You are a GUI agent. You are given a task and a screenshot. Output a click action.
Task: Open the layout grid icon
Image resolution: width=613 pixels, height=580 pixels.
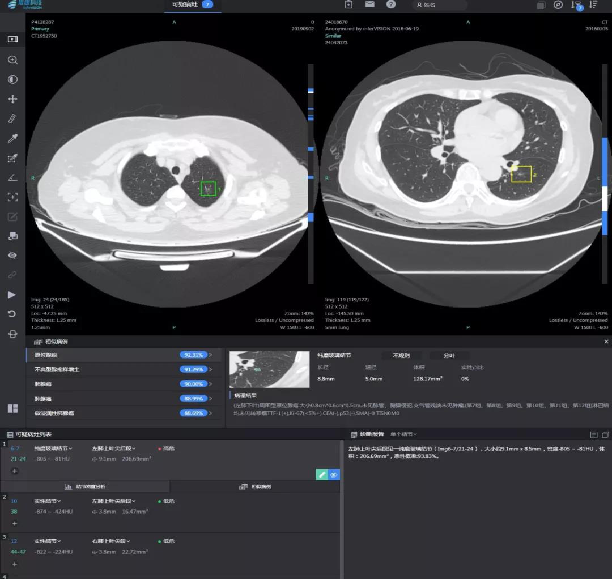(13, 408)
